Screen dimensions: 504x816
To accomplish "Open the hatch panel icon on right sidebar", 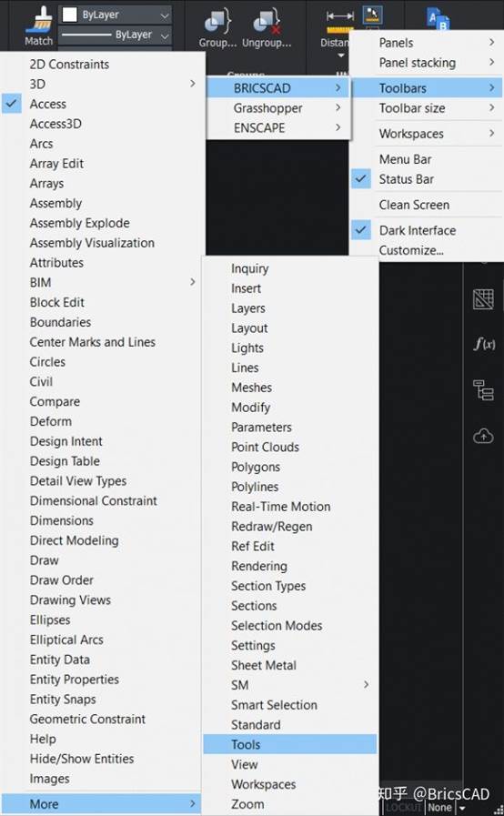I will [x=483, y=299].
